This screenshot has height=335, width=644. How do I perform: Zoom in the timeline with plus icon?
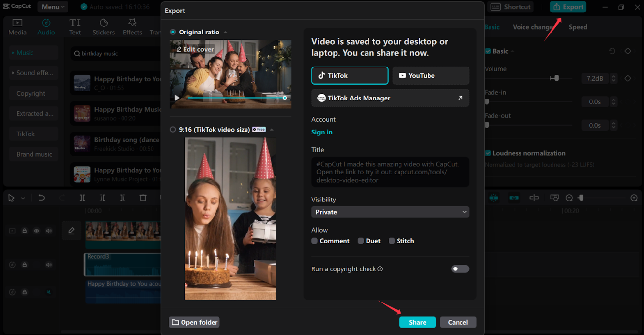tap(634, 198)
